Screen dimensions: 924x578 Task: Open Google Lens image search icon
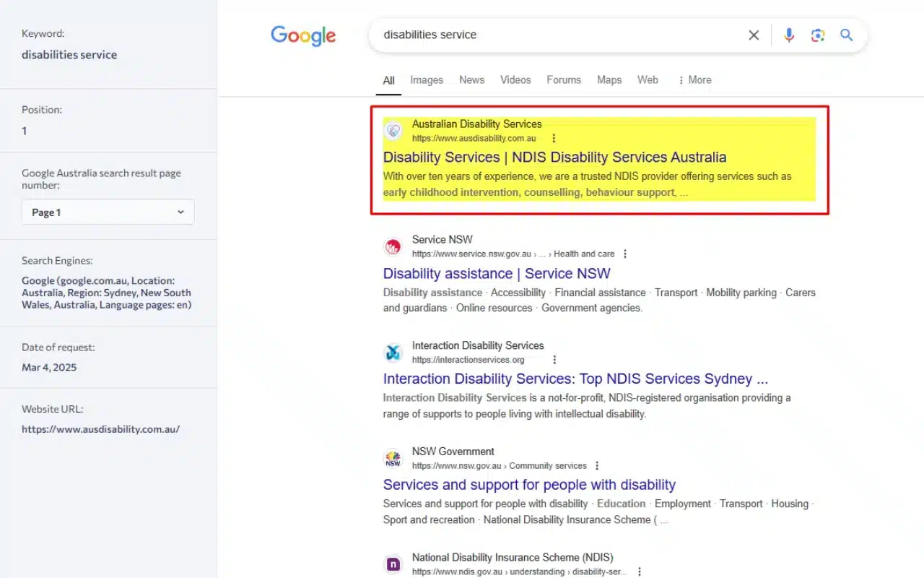pos(817,35)
